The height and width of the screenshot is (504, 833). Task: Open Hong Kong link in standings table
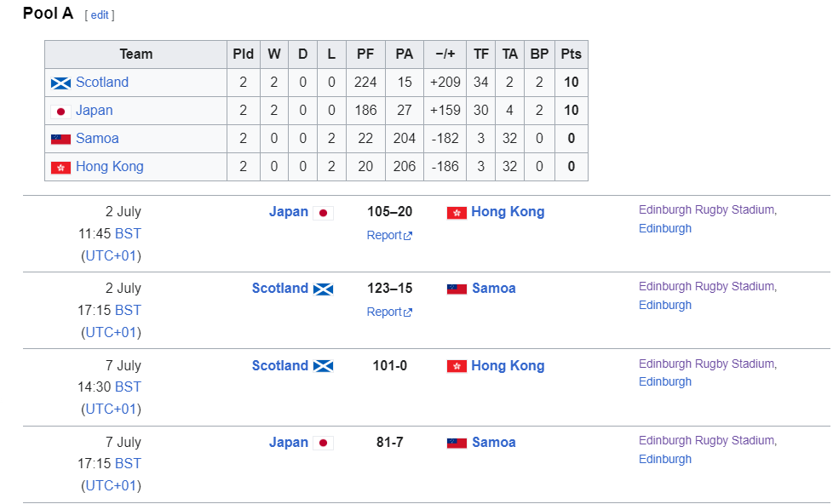click(109, 167)
